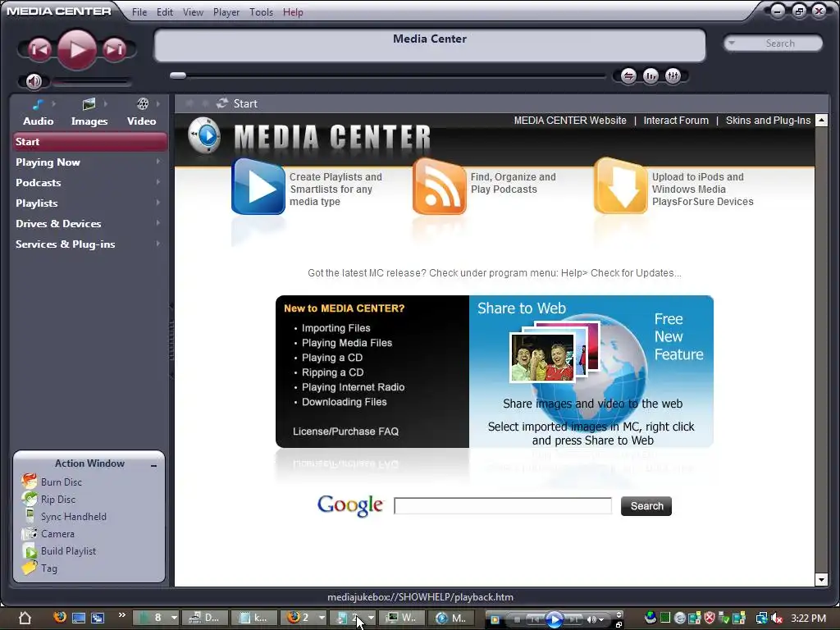
Task: Click the taskbar mini-player play button
Action: pos(554,619)
